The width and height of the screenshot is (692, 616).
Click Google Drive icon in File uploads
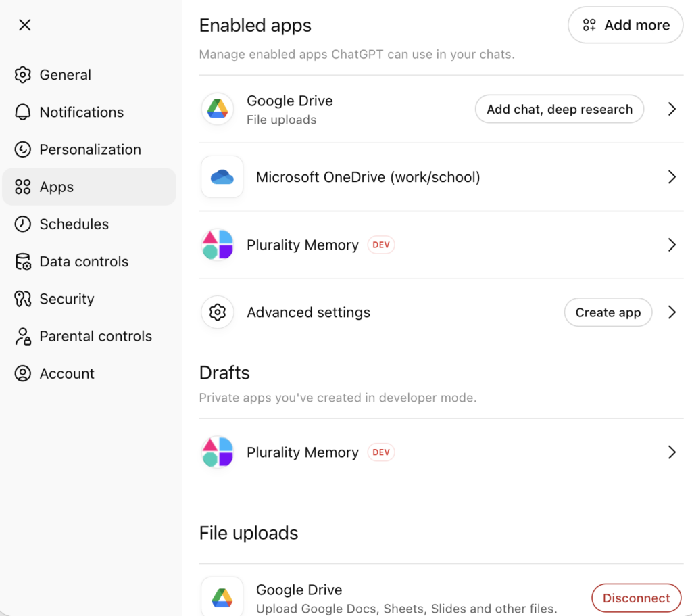pyautogui.click(x=222, y=597)
